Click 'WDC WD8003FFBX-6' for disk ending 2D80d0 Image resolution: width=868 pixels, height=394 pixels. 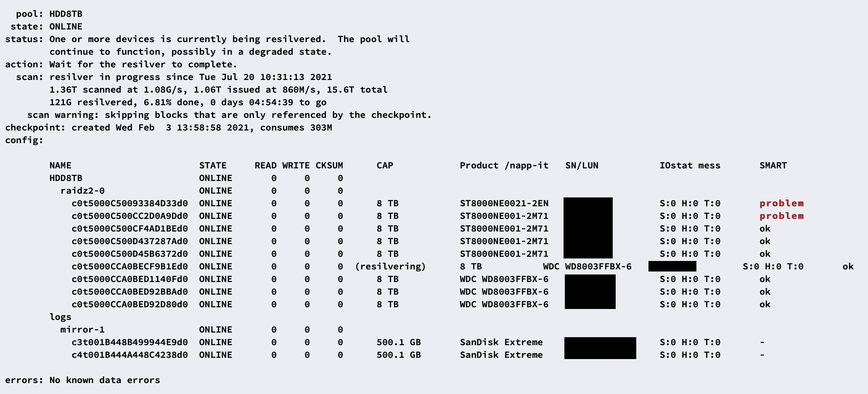coord(504,304)
